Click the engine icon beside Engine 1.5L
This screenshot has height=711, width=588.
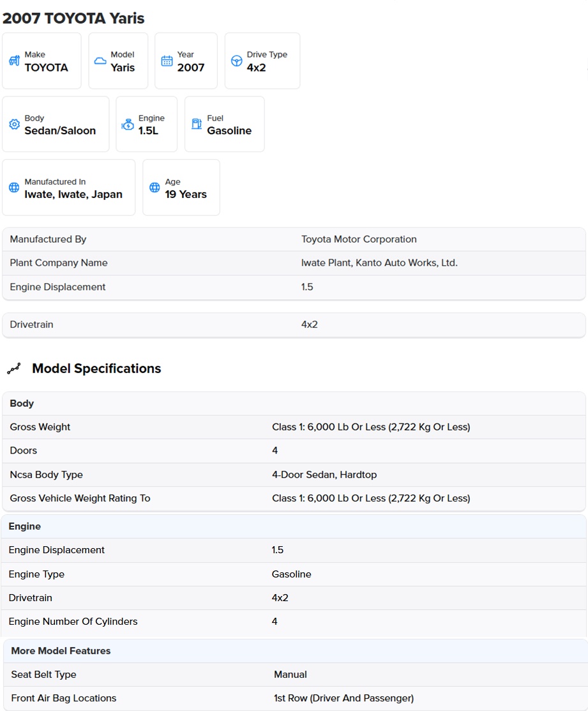(x=128, y=124)
